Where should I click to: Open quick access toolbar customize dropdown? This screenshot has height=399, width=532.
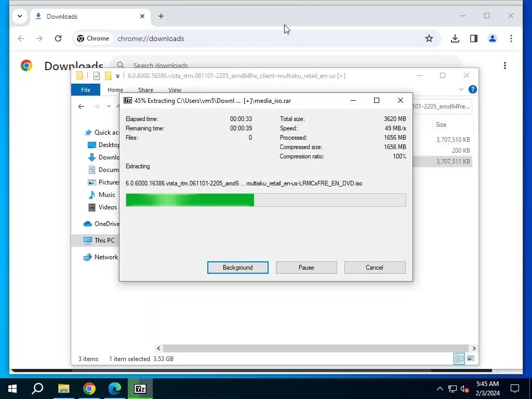pyautogui.click(x=117, y=76)
